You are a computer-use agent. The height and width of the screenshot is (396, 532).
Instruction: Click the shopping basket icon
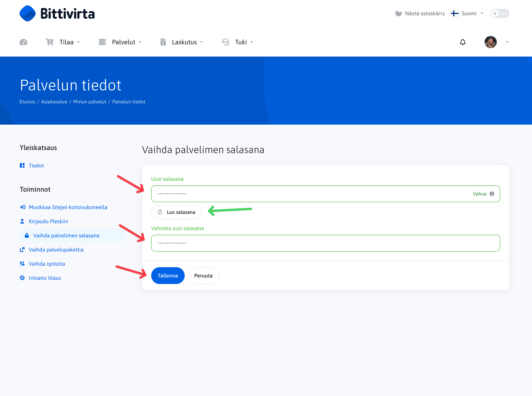[x=398, y=13]
